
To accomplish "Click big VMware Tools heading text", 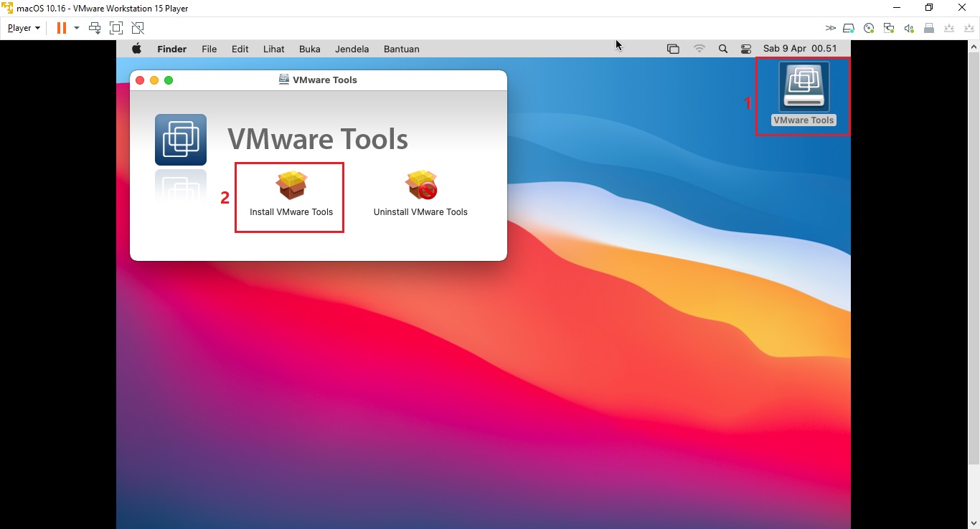I will coord(318,139).
